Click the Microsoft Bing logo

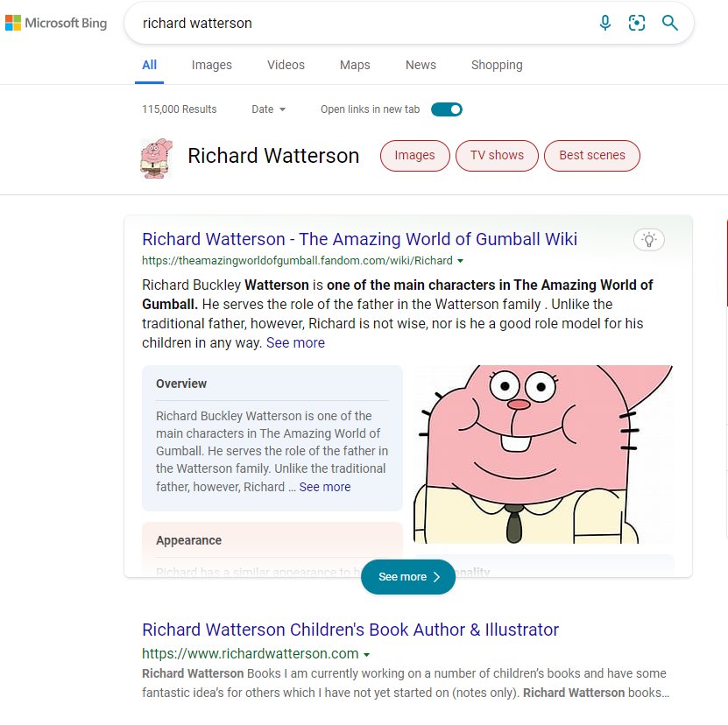coord(56,24)
